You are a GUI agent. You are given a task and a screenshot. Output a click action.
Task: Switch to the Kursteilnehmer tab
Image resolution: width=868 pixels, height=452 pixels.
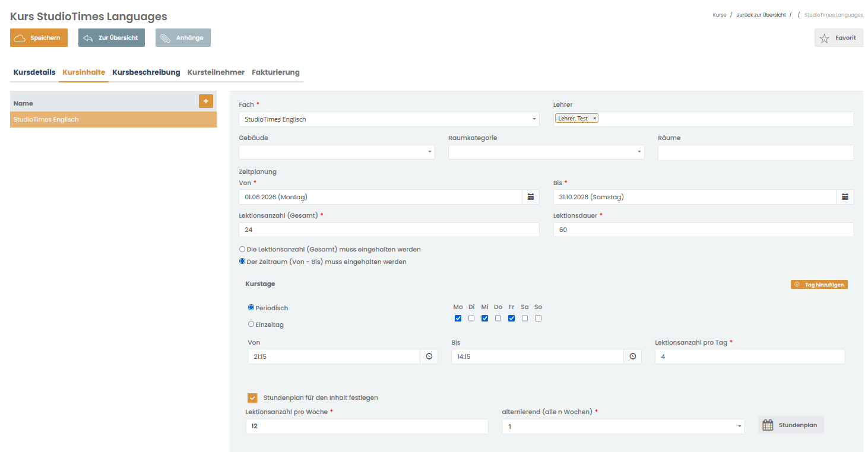click(x=216, y=72)
